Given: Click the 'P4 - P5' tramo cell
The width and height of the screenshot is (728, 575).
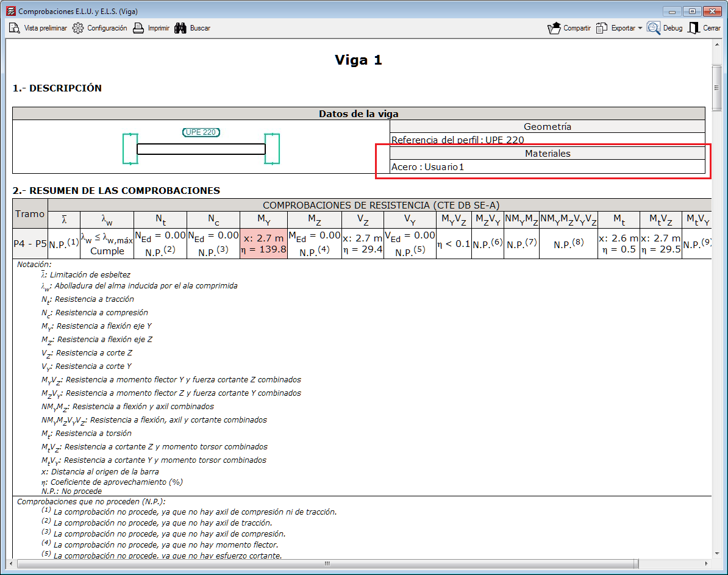Looking at the screenshot, I should (30, 244).
